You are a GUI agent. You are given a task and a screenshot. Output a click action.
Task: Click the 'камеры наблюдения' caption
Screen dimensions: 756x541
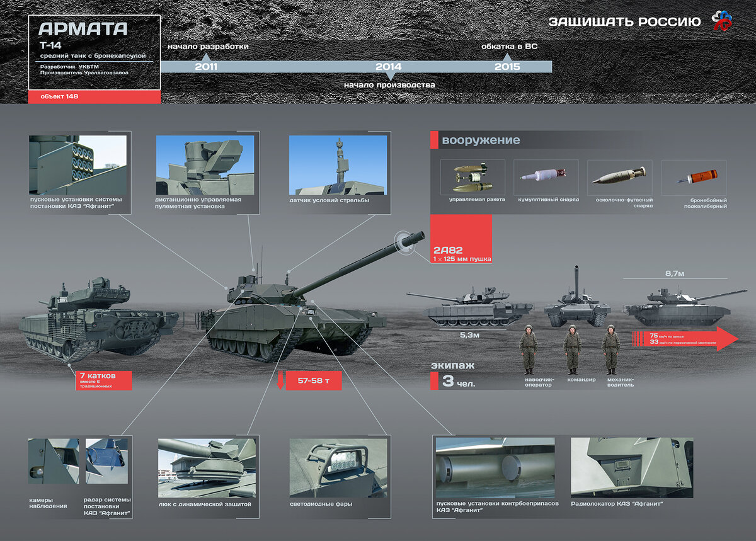click(49, 504)
